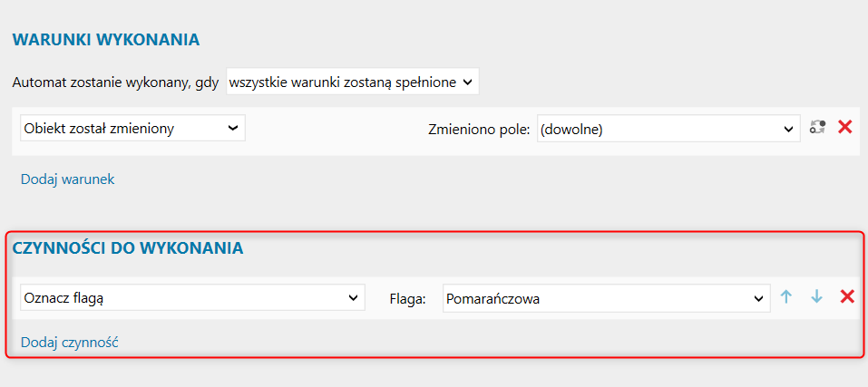Click the chevron of 'Obiekt został zmieniony' combo box
The image size is (868, 387).
[x=233, y=129]
